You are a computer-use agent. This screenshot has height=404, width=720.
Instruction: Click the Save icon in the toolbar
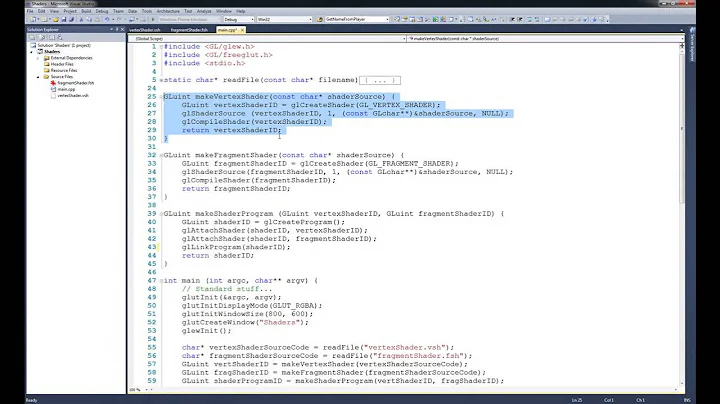coord(64,19)
